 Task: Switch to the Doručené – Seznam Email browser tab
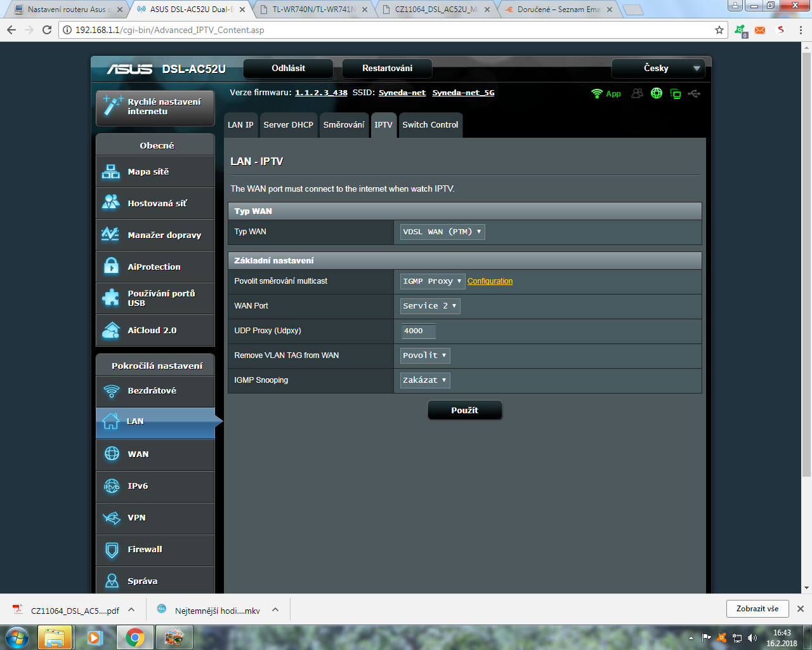[558, 10]
